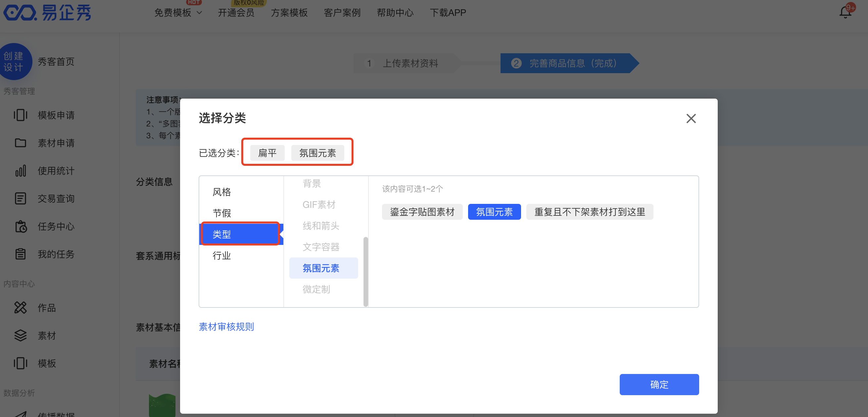This screenshot has width=868, height=417.
Task: Expand the 免费模板 dropdown arrow
Action: [200, 13]
